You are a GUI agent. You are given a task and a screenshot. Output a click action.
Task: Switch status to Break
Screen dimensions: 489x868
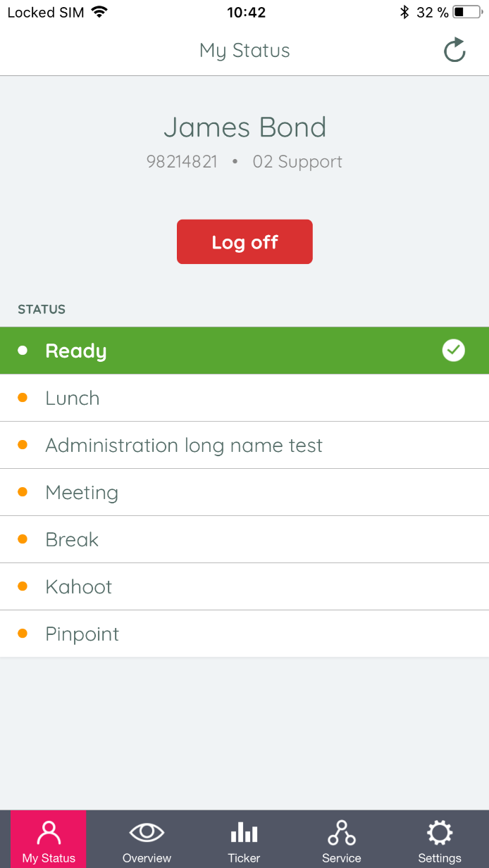tap(72, 539)
